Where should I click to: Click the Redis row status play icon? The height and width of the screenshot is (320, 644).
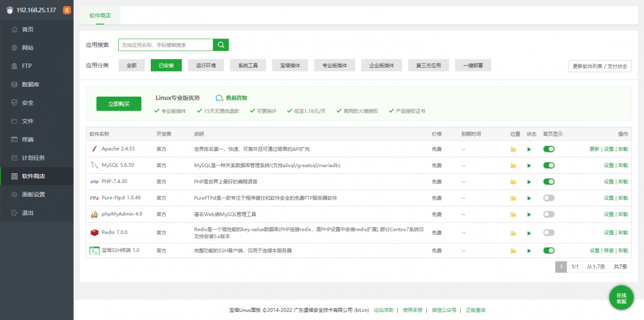[x=530, y=233]
